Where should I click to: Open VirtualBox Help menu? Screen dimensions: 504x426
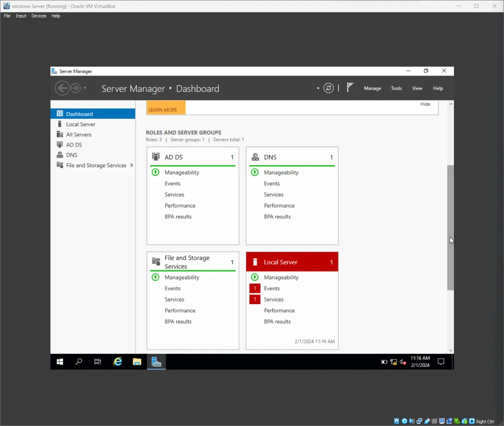coord(56,16)
